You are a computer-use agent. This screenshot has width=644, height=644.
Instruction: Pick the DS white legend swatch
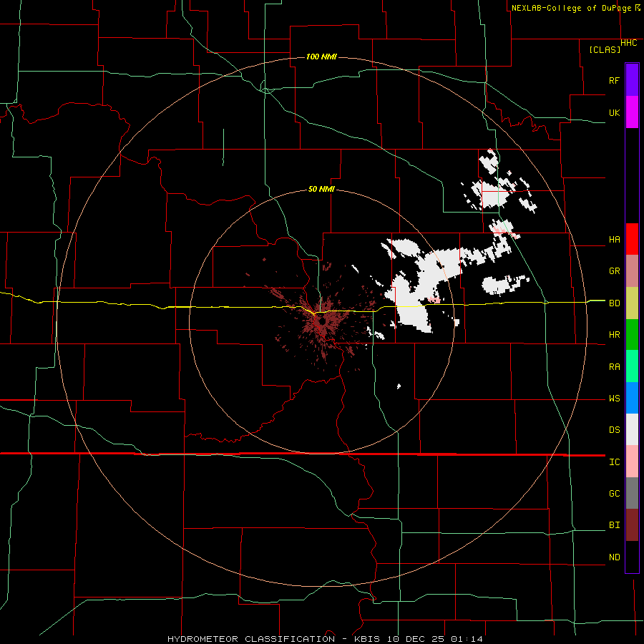(x=632, y=429)
